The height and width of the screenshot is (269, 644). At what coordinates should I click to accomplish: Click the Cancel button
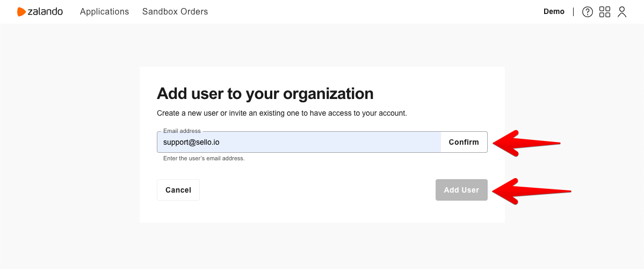178,190
